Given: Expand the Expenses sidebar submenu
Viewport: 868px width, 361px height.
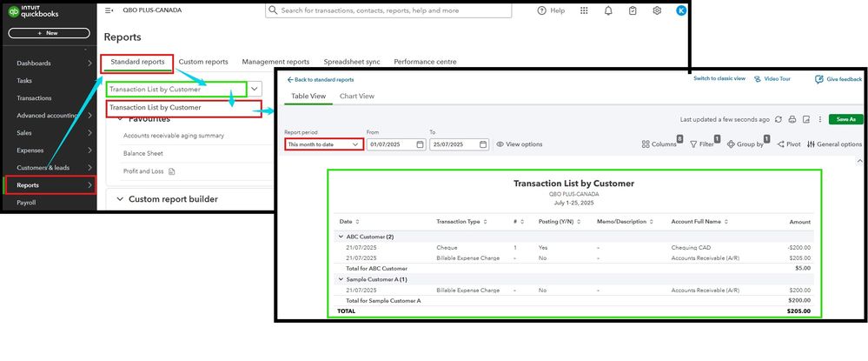Looking at the screenshot, I should [89, 150].
